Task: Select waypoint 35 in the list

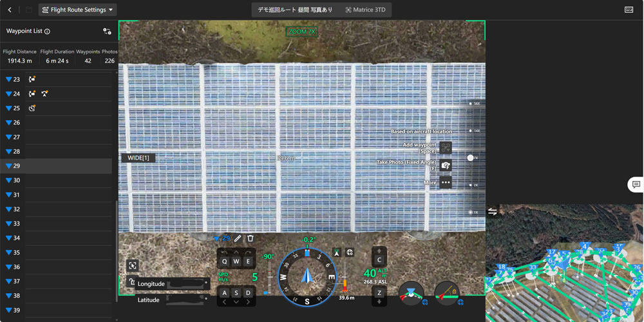Action: tap(56, 252)
